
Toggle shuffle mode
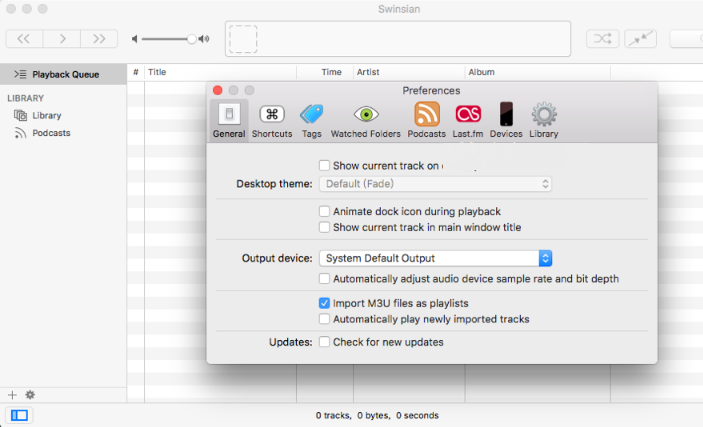tap(603, 39)
